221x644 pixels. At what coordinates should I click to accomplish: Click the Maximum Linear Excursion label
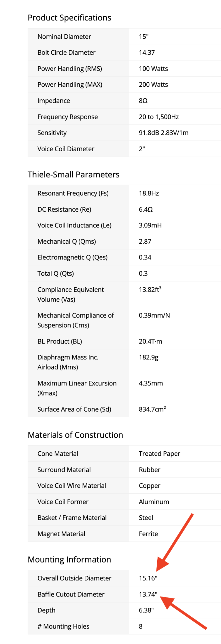coord(77,388)
